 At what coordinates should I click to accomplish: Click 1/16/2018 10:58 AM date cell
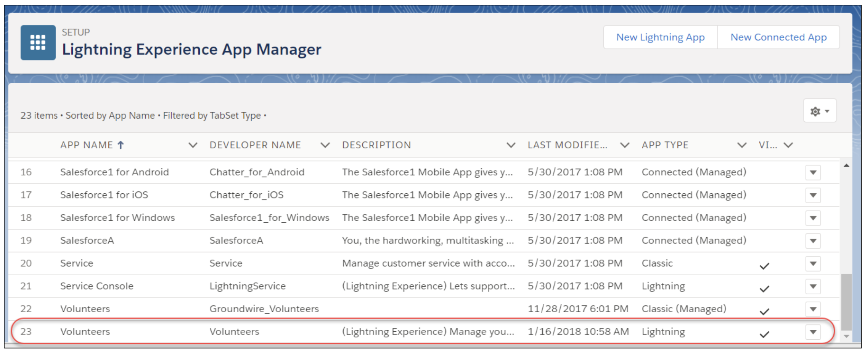579,332
